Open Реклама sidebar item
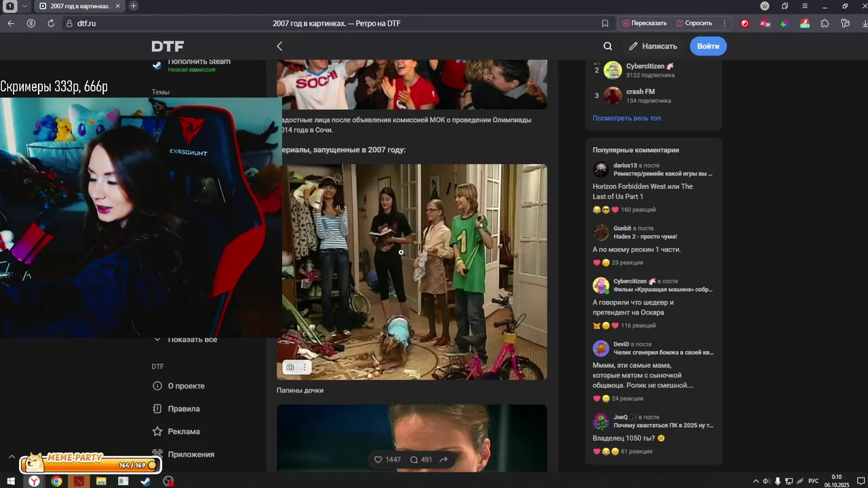 [176, 431]
